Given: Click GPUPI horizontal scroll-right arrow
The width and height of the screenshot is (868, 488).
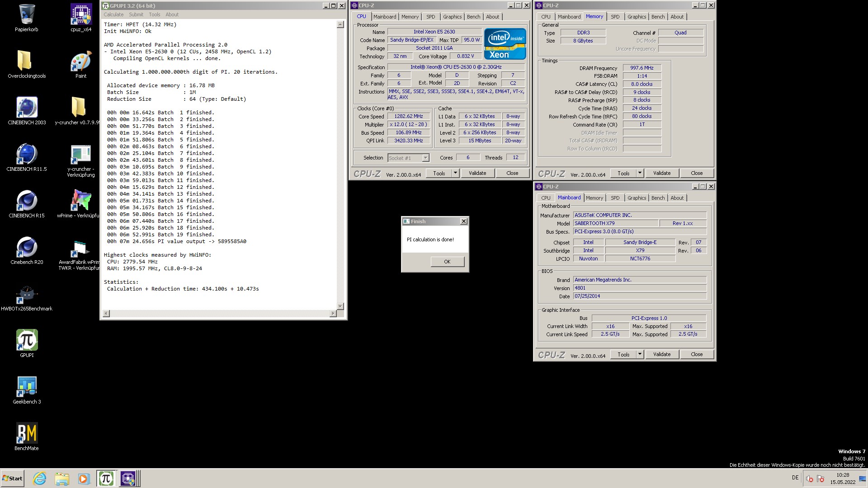Looking at the screenshot, I should coord(333,313).
